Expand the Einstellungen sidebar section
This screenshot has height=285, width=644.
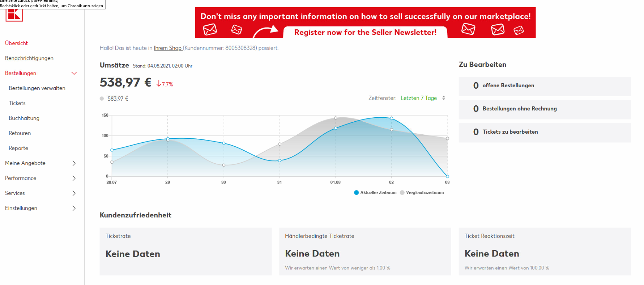(x=74, y=208)
